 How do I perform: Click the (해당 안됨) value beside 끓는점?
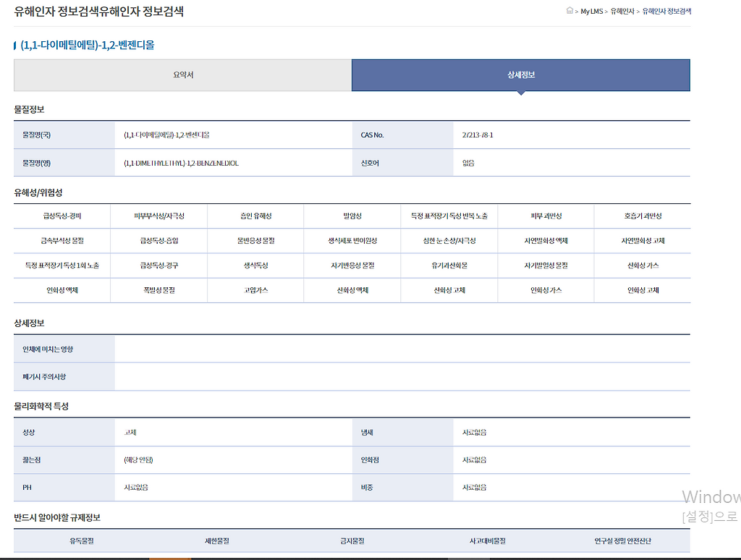(138, 460)
